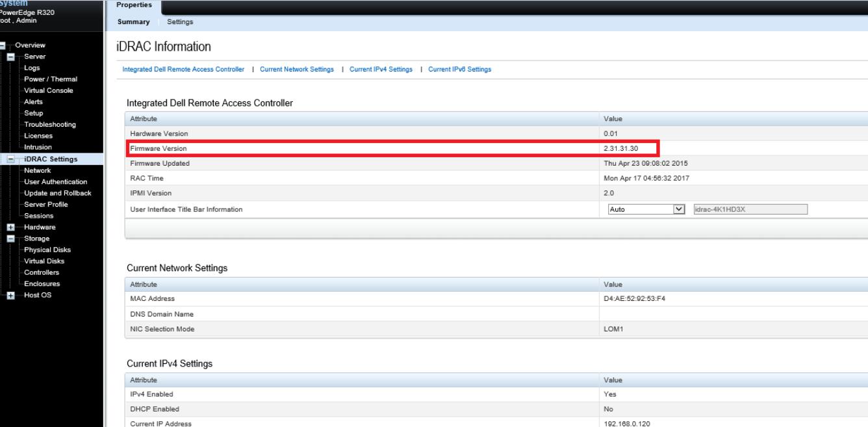Select iDRAC Settings in the tree
The height and width of the screenshot is (427, 868).
click(50, 159)
